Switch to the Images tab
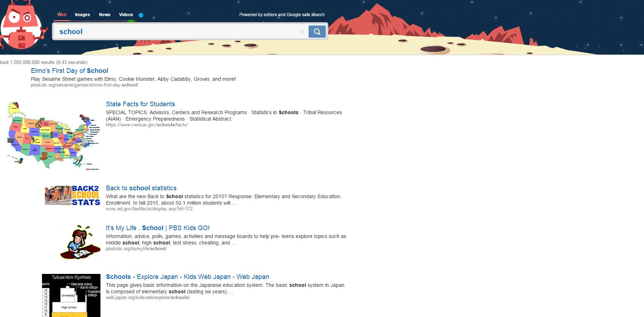Screen dimensions: 644x317 click(x=82, y=15)
